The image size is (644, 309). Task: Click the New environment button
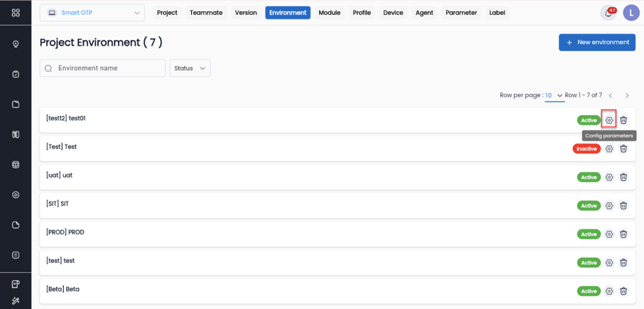pyautogui.click(x=597, y=42)
